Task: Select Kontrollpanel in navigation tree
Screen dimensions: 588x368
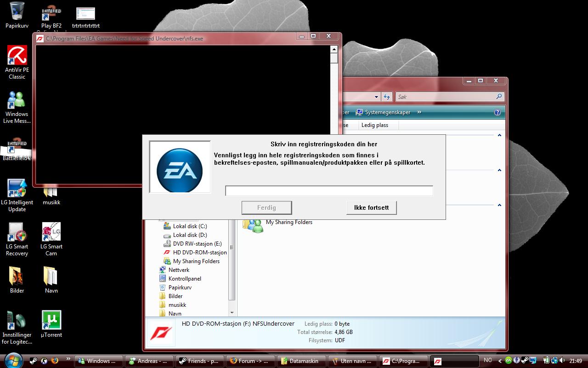Action: coord(180,279)
